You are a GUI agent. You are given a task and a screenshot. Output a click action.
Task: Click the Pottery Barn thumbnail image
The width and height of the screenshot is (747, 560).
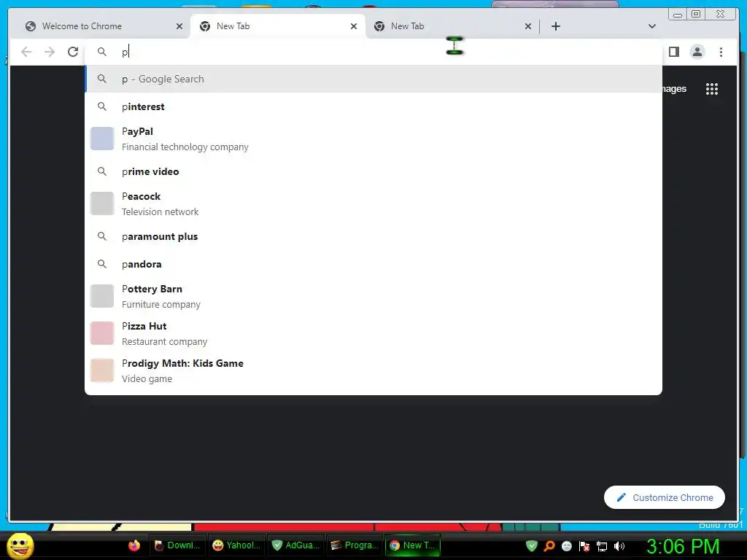pyautogui.click(x=102, y=296)
